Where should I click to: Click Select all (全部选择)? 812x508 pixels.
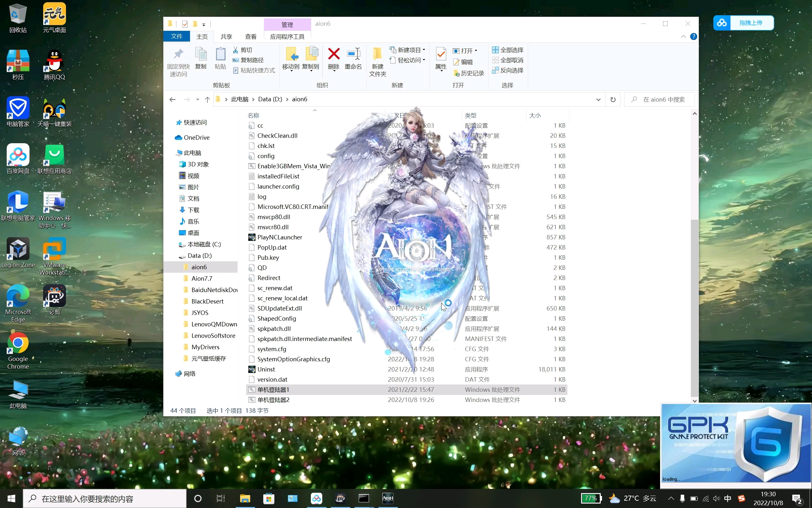pyautogui.click(x=507, y=50)
